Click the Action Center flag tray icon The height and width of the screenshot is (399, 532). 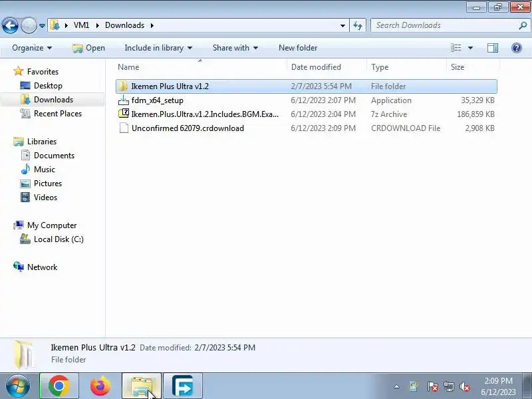tap(432, 386)
